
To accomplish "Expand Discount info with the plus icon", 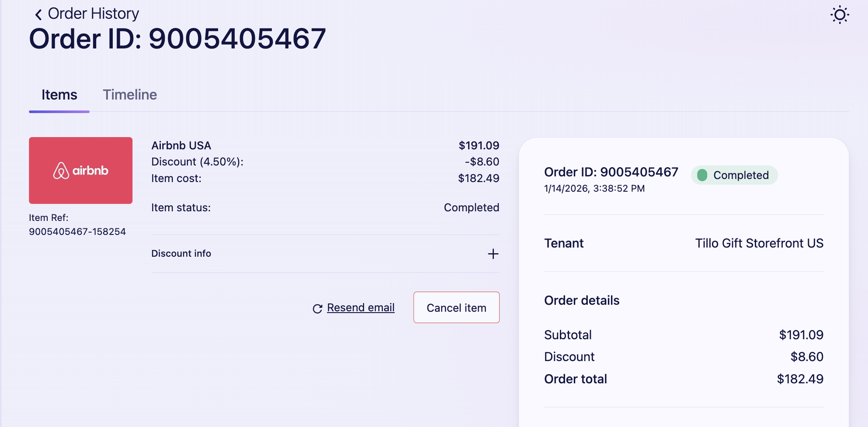I will click(x=493, y=254).
